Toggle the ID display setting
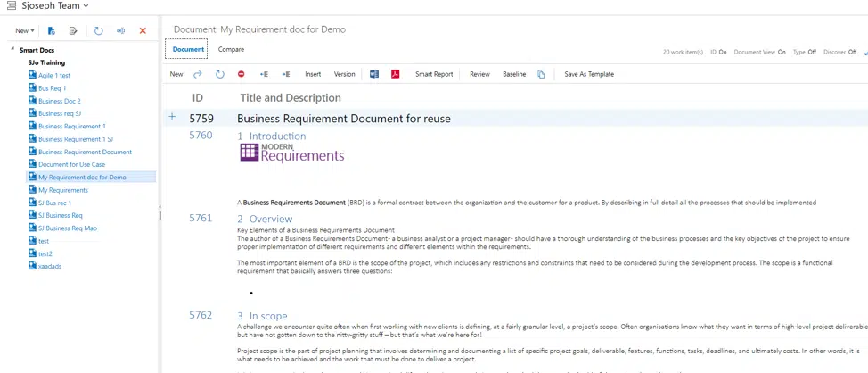Image resolution: width=868 pixels, height=373 pixels. [718, 52]
